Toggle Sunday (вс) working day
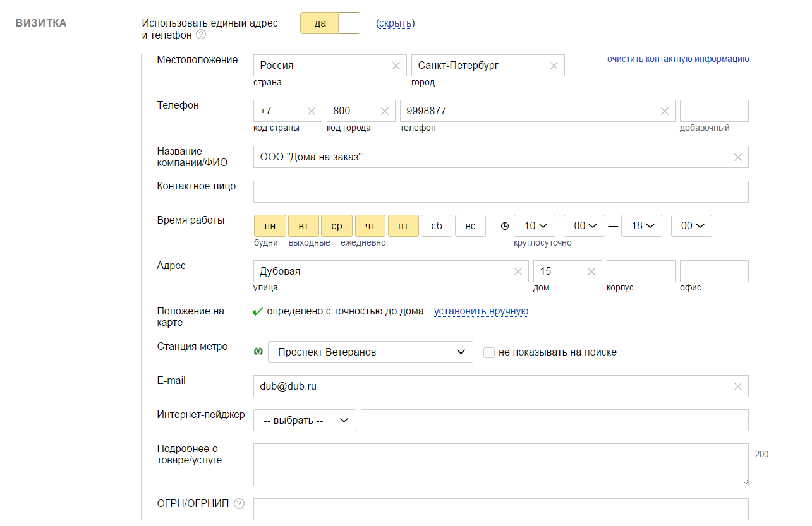The height and width of the screenshot is (526, 812). pos(470,226)
